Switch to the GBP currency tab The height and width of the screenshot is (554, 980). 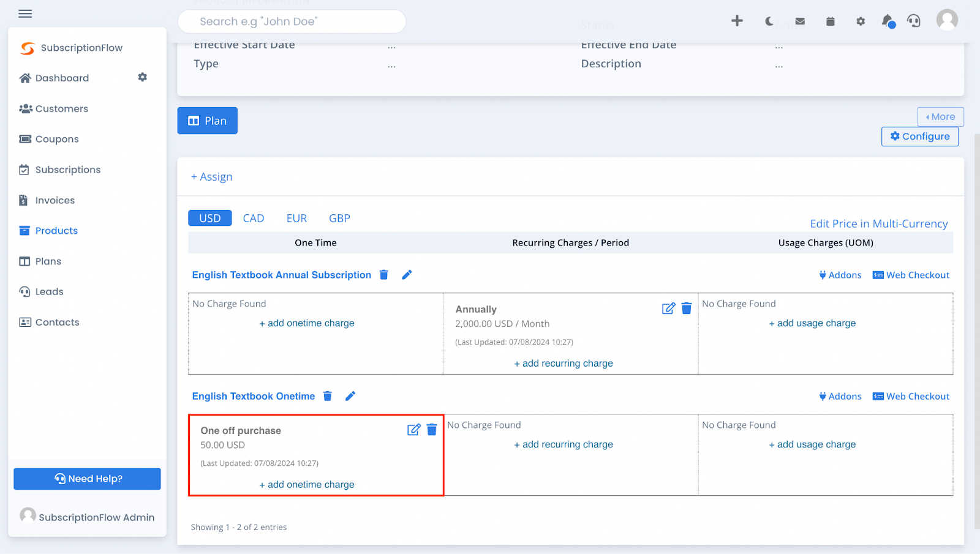(x=339, y=218)
